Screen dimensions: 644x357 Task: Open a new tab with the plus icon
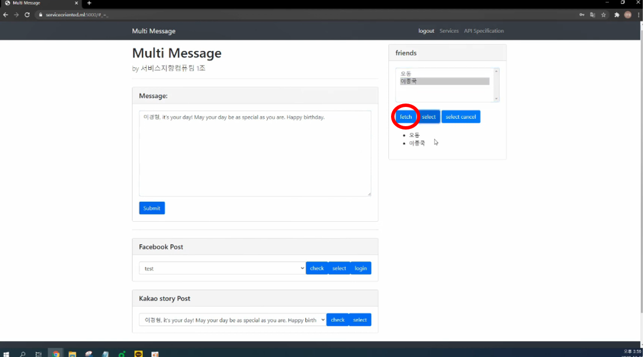89,3
